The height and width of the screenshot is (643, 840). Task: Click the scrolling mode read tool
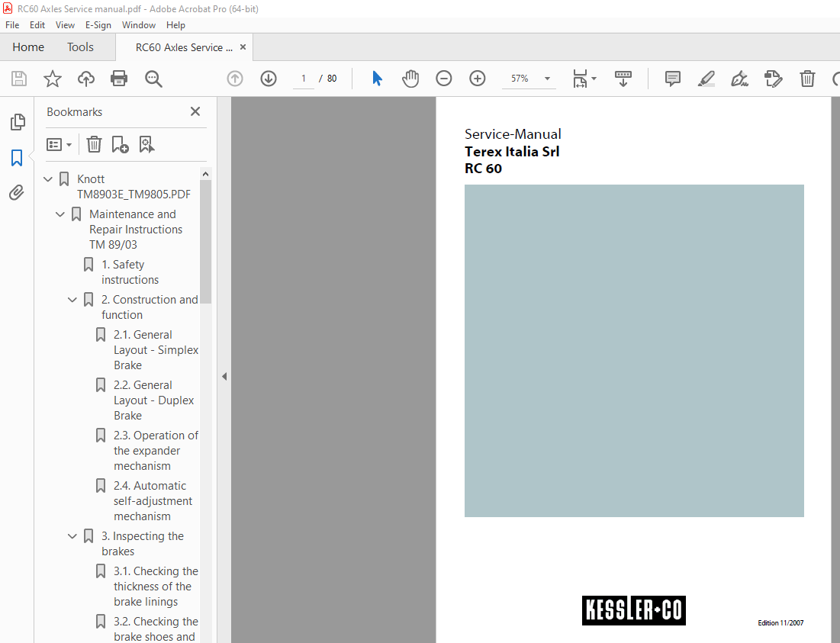623,79
